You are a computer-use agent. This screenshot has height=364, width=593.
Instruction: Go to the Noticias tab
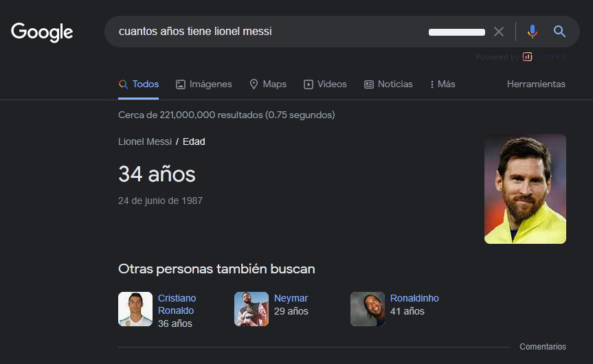pyautogui.click(x=388, y=84)
